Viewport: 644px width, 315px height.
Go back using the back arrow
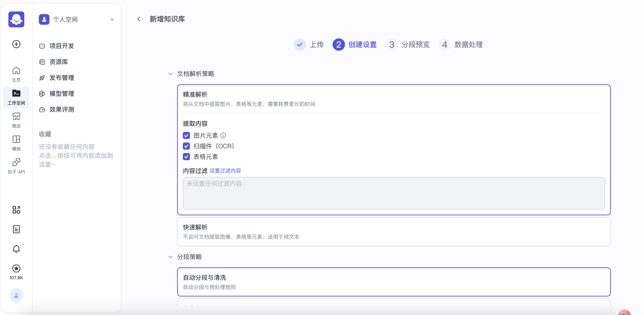point(139,19)
